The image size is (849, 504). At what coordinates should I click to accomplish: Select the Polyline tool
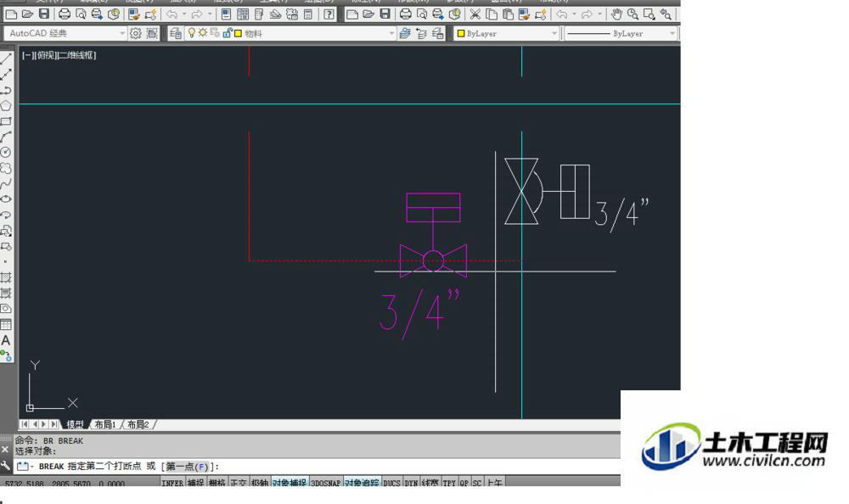coord(6,90)
